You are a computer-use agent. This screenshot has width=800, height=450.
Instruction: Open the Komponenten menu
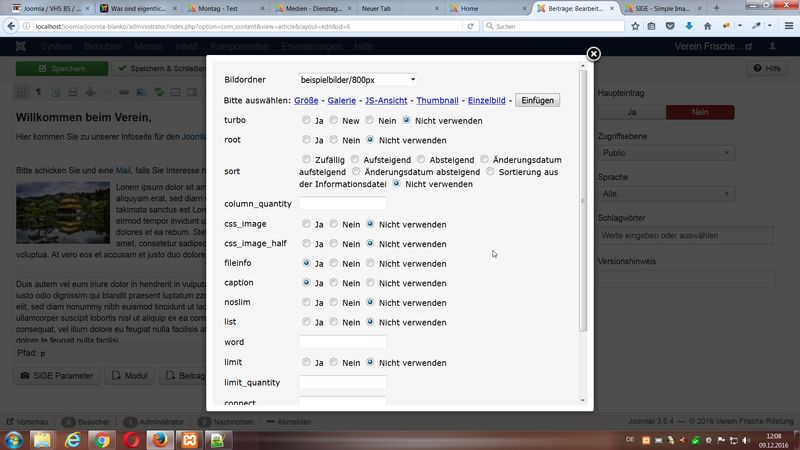click(x=239, y=46)
